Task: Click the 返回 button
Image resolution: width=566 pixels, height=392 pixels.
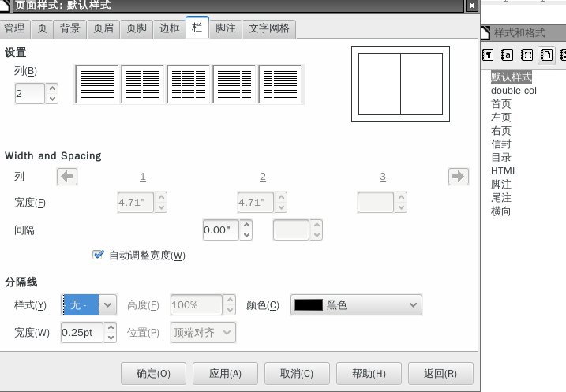Action: [x=440, y=374]
